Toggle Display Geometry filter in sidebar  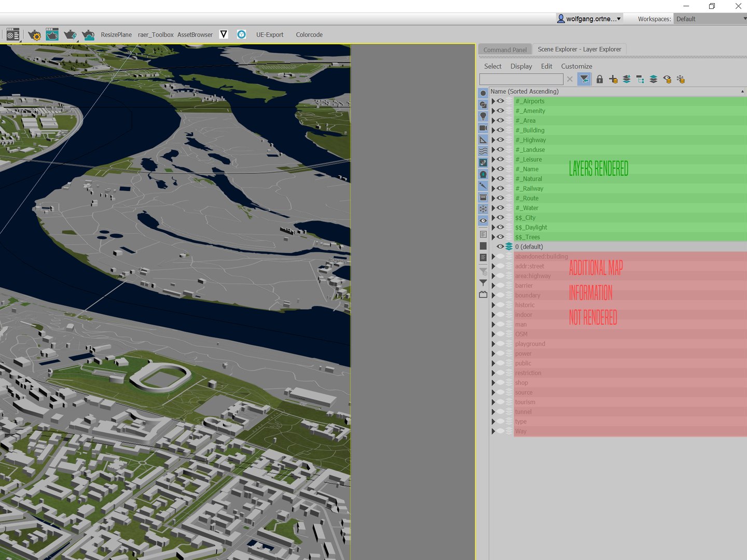tap(483, 93)
